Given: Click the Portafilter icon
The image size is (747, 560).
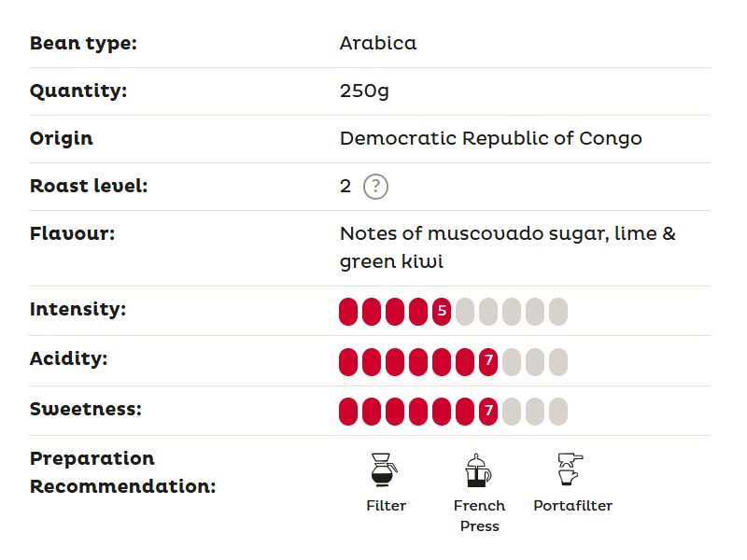Looking at the screenshot, I should 571,469.
